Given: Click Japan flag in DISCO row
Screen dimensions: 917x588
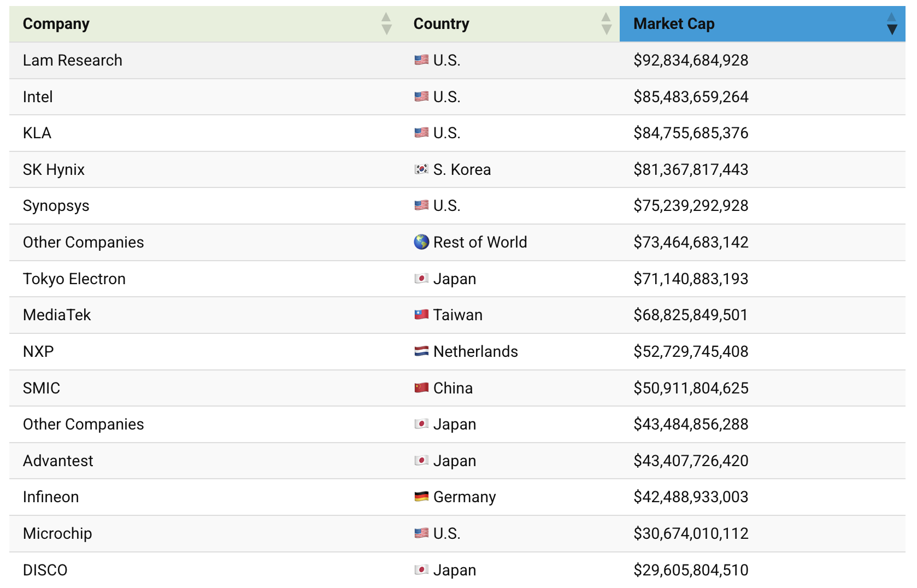Looking at the screenshot, I should point(421,570).
